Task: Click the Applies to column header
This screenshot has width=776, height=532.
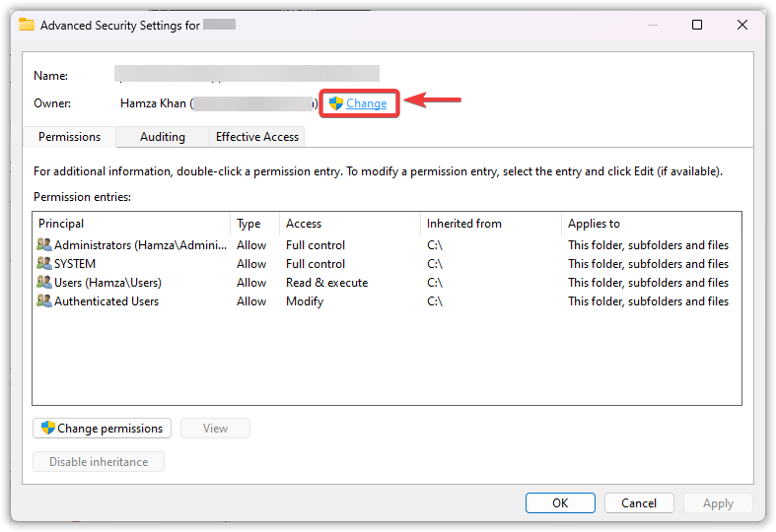Action: 594,224
